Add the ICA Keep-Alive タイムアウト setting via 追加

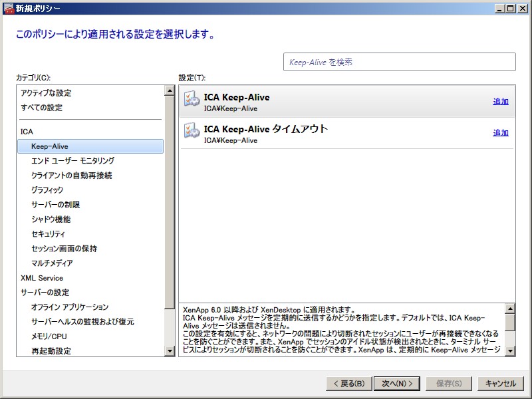[x=500, y=133]
